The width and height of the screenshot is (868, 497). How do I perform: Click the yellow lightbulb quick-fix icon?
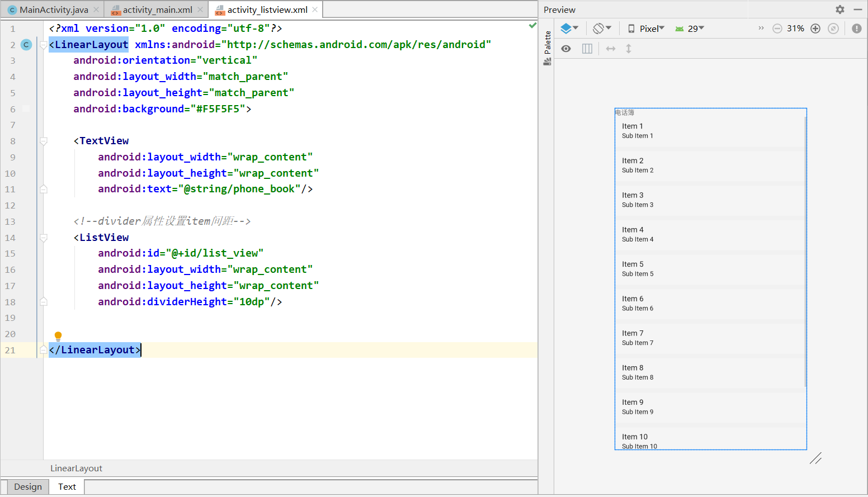58,336
